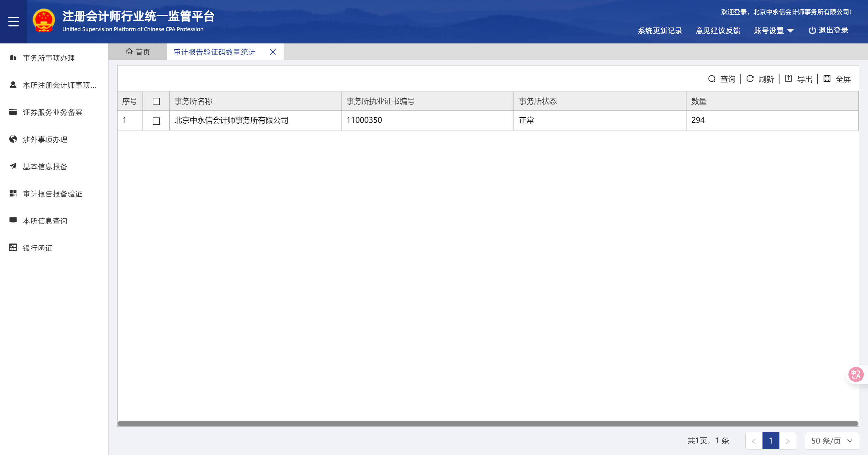Check the row for 北京中永信会计师事务所有限公司
The width and height of the screenshot is (868, 455).
pyautogui.click(x=156, y=121)
